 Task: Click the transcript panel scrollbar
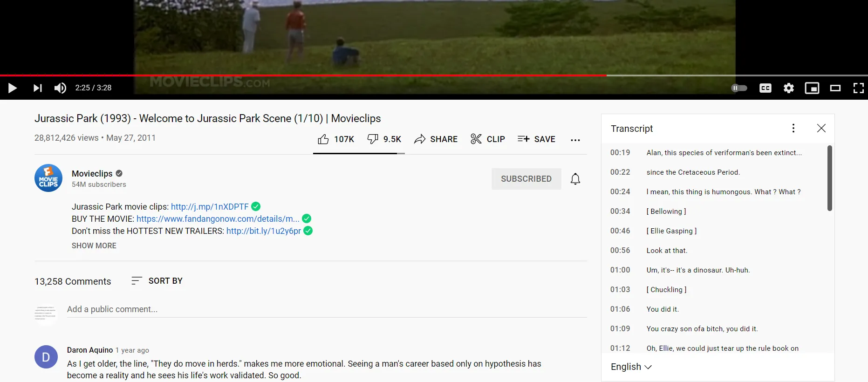click(829, 178)
